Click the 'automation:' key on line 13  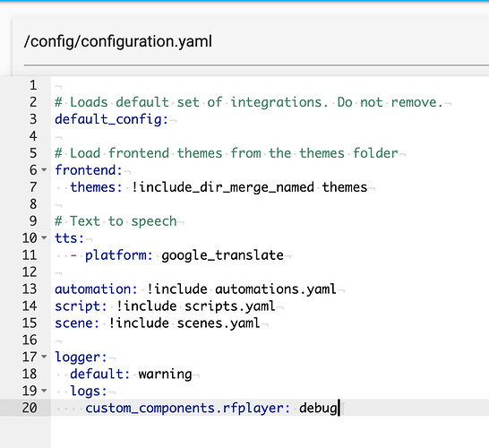97,289
